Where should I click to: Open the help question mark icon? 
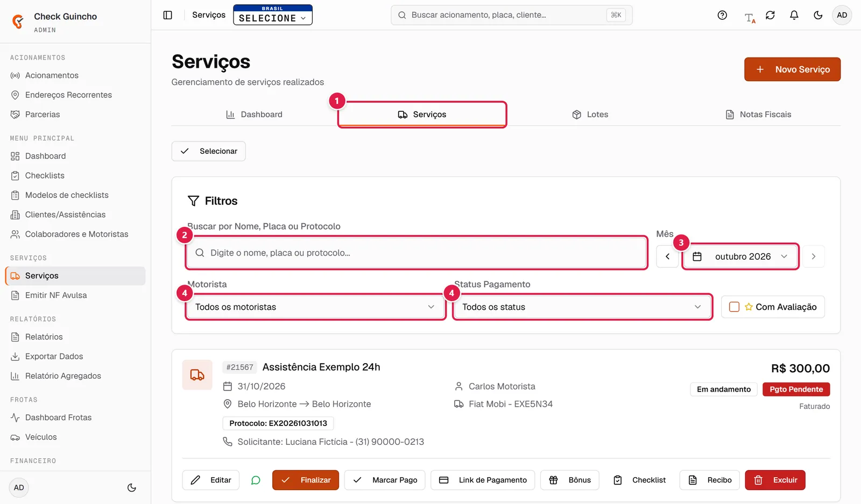coord(722,15)
